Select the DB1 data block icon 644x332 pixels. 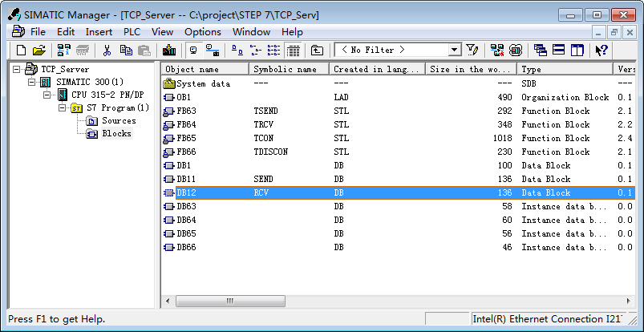point(169,165)
